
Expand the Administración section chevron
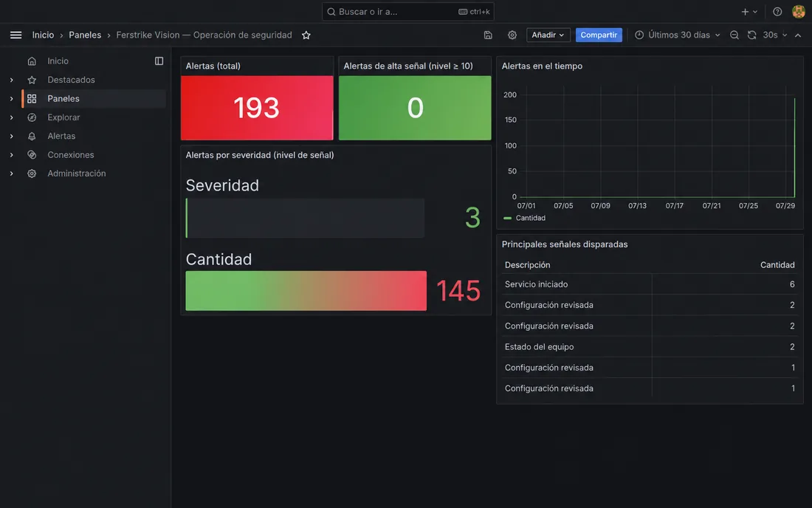[11, 174]
